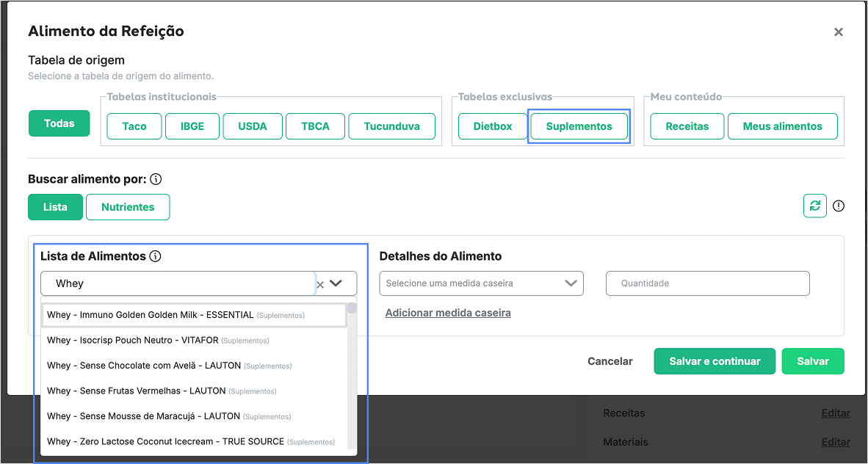Viewport: 868px width, 464px height.
Task: Choose the Taco table
Action: pos(134,126)
